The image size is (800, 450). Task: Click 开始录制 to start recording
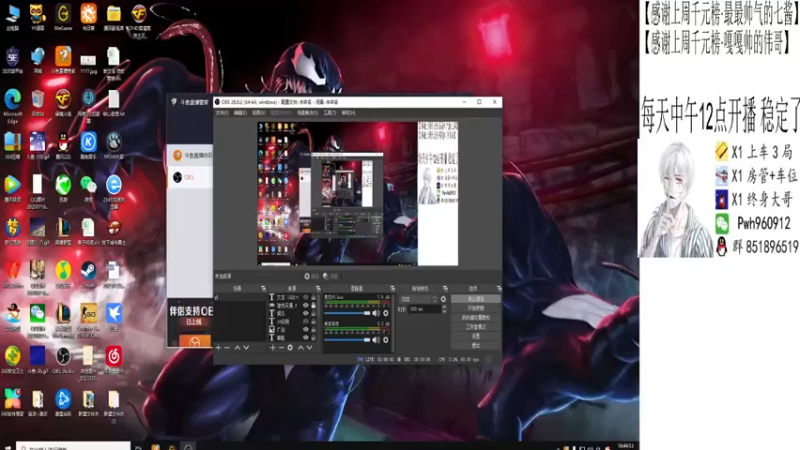[476, 308]
